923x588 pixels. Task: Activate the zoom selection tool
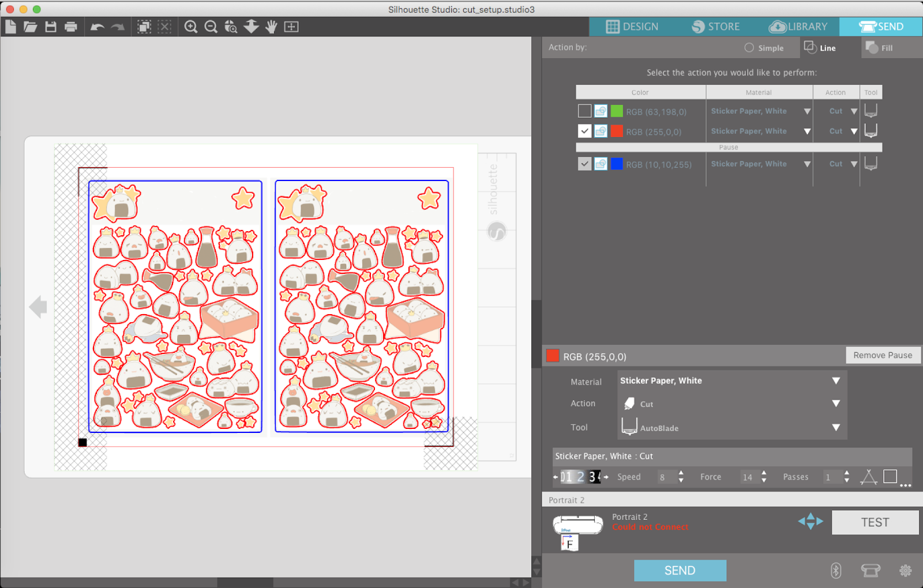click(231, 27)
